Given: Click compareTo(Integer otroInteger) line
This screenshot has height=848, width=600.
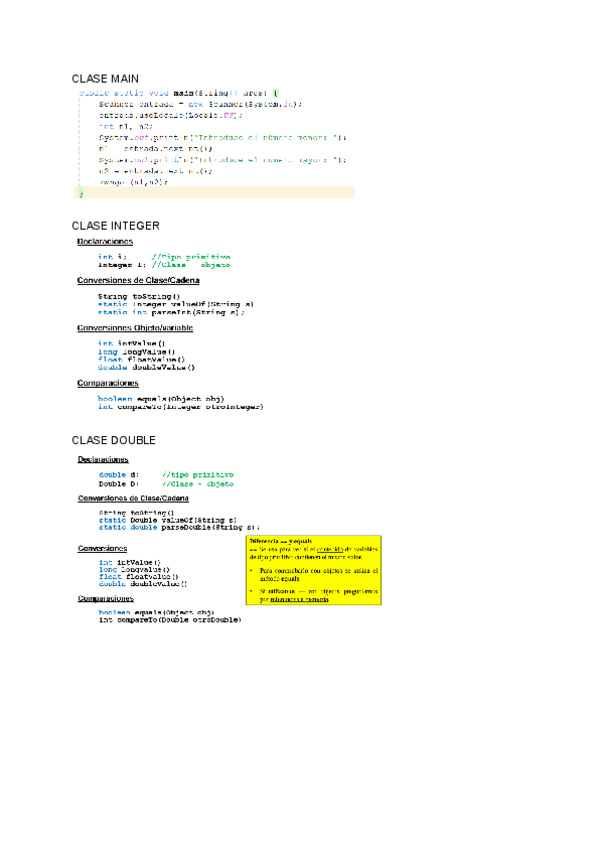Looking at the screenshot, I should pyautogui.click(x=180, y=407).
